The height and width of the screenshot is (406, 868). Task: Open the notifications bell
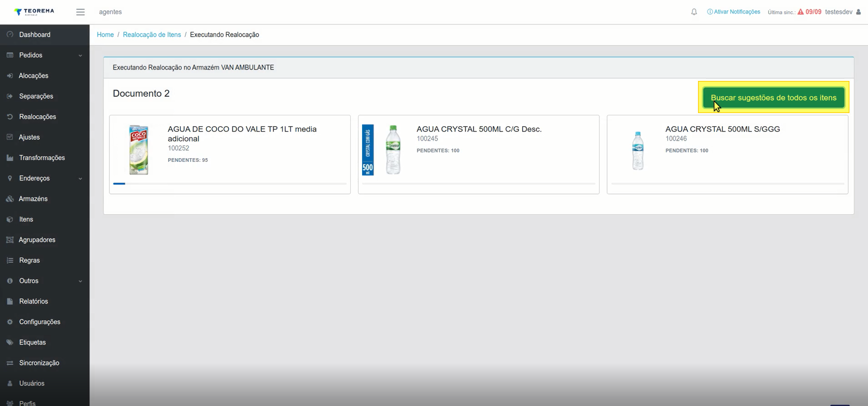(x=694, y=12)
